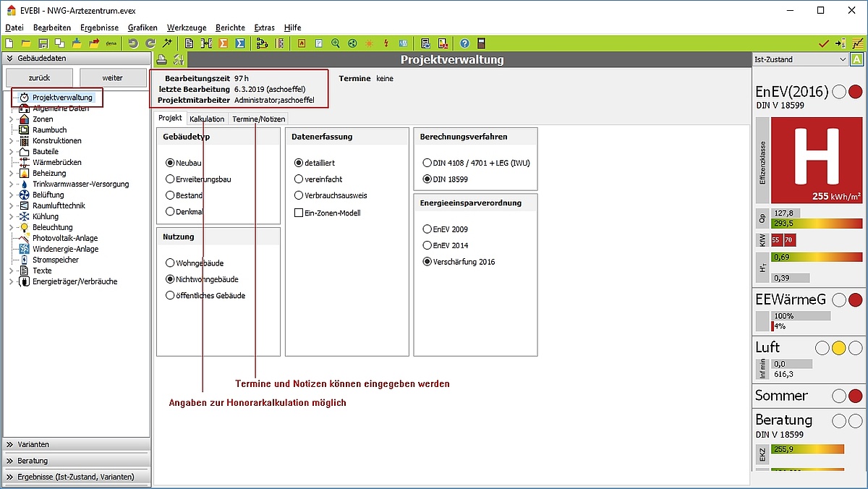Select the Erweiterungsbau radio button
This screenshot has height=489, width=868.
(x=170, y=179)
